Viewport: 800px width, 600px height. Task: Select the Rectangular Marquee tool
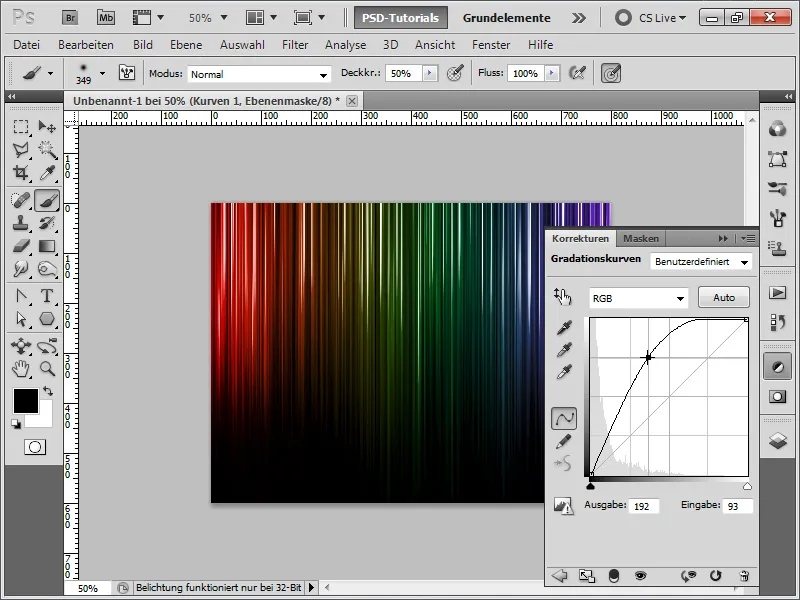pos(21,127)
